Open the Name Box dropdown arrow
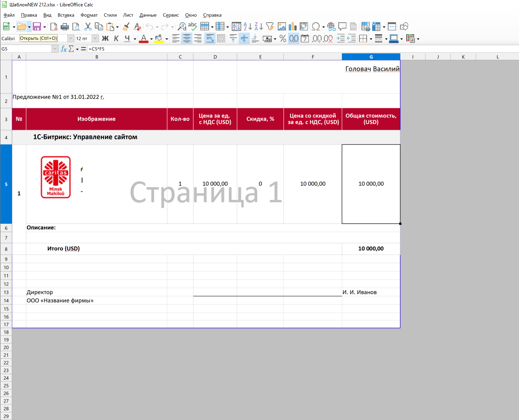The image size is (519, 420). tap(55, 49)
